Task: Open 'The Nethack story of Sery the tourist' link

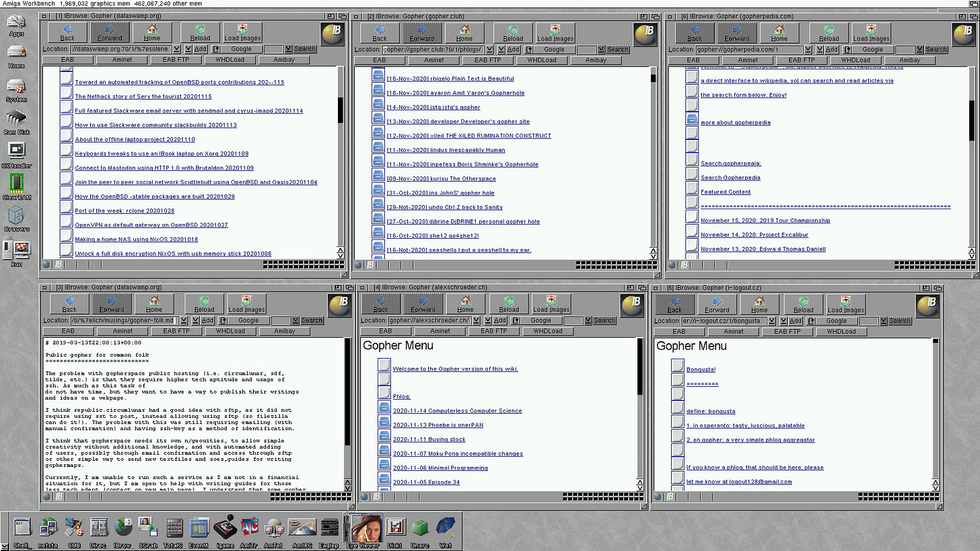Action: (143, 96)
